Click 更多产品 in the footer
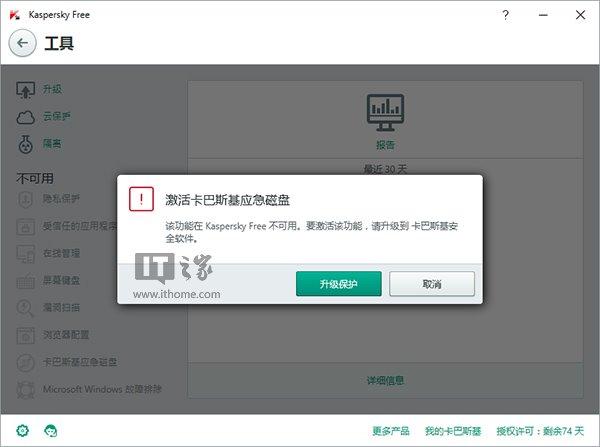 [x=391, y=431]
